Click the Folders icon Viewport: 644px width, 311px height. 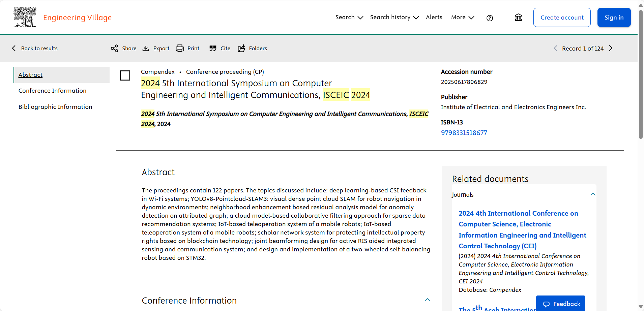[241, 49]
